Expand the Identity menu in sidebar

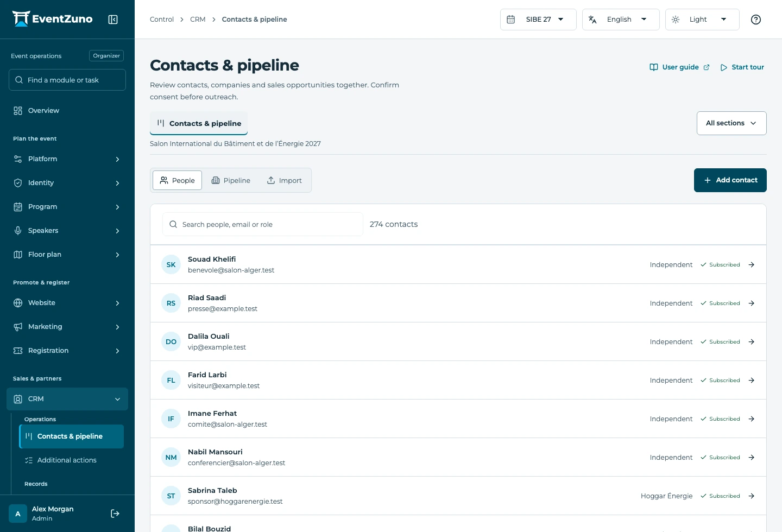point(67,183)
